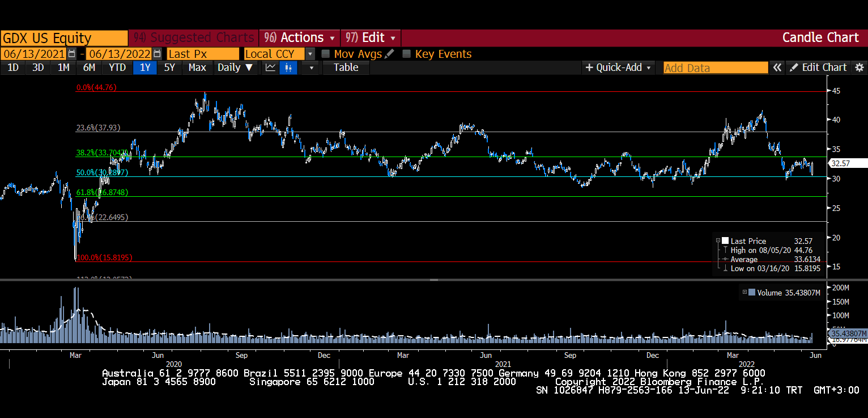
Task: Click the Volume 35.43807M legend label
Action: click(789, 293)
